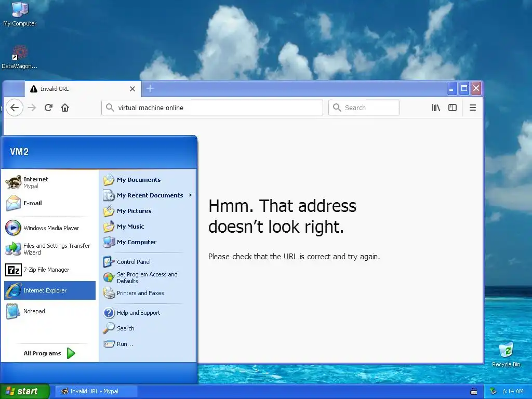This screenshot has height=399, width=532.
Task: Launch Windows Media Player
Action: pos(50,228)
